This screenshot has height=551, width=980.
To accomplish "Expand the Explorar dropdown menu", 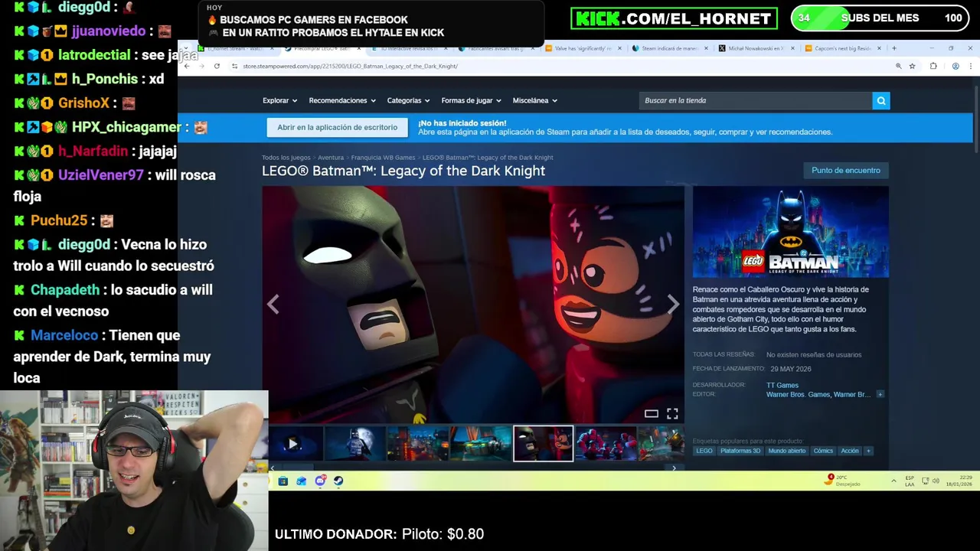I will click(x=279, y=100).
